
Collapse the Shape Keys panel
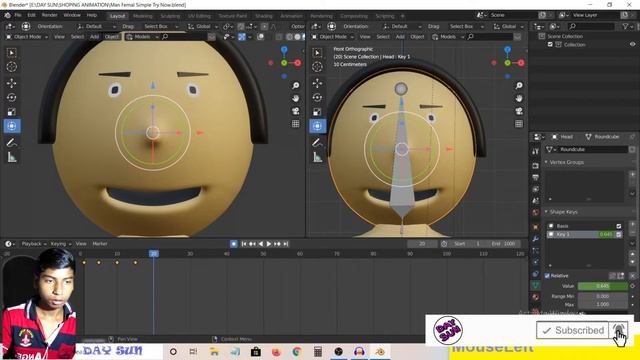click(x=546, y=212)
